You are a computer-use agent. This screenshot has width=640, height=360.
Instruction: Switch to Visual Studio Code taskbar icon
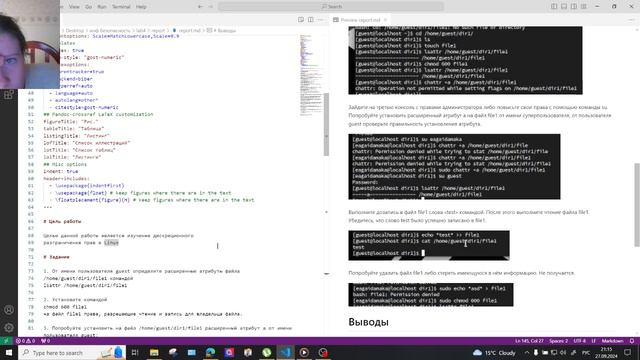point(285,352)
